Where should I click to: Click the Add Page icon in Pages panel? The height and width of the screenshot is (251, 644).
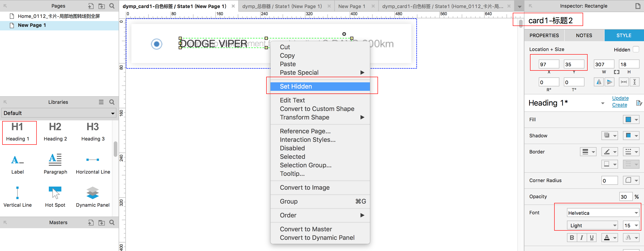pyautogui.click(x=91, y=6)
